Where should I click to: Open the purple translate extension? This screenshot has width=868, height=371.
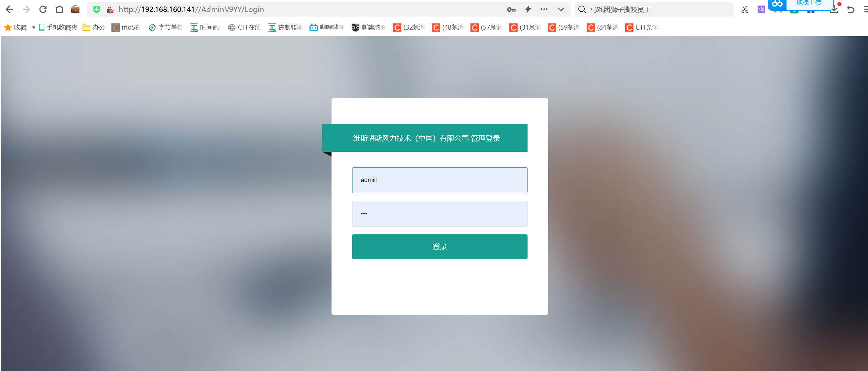click(761, 9)
